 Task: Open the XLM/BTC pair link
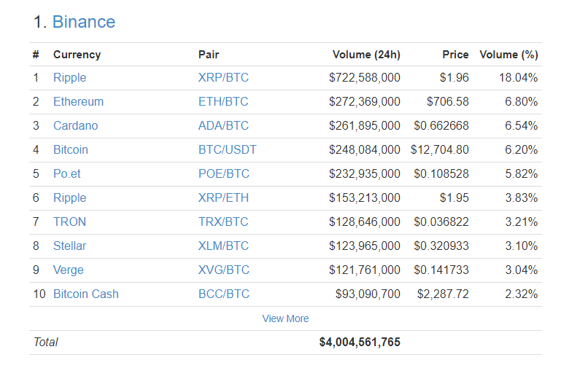pos(223,246)
